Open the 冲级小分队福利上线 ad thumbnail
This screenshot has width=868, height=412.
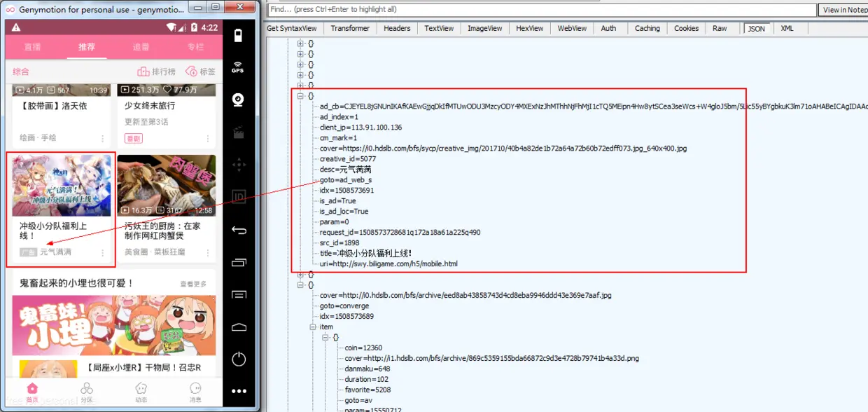[x=62, y=186]
